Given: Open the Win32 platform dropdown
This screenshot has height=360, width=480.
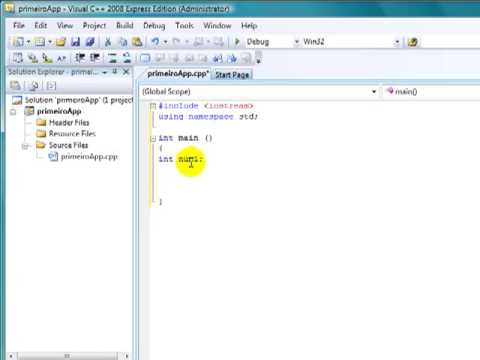Looking at the screenshot, I should (x=397, y=42).
